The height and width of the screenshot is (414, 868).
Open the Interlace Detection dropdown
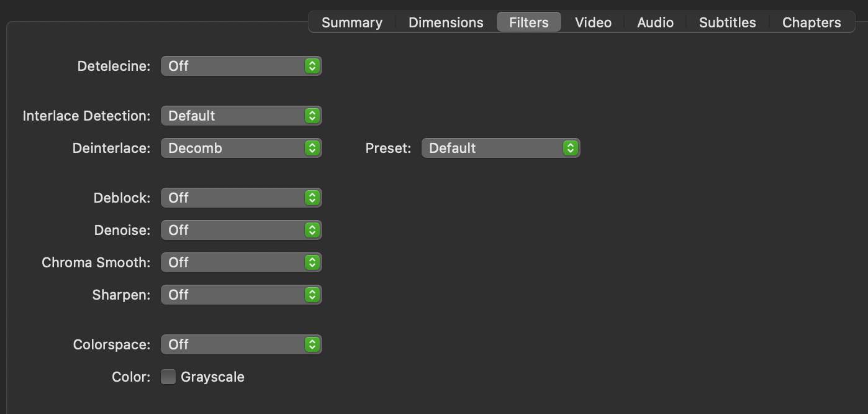[x=241, y=115]
